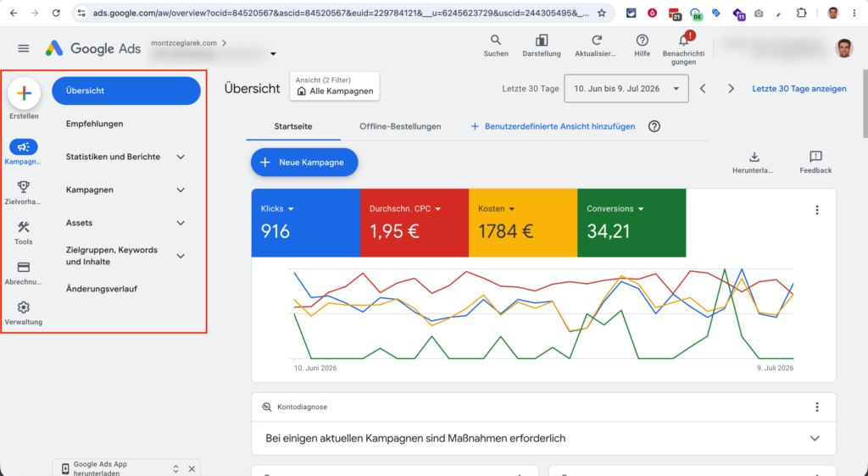Click the page vertical scrollbar
Viewport: 868px width, 476px height.
pos(865,104)
